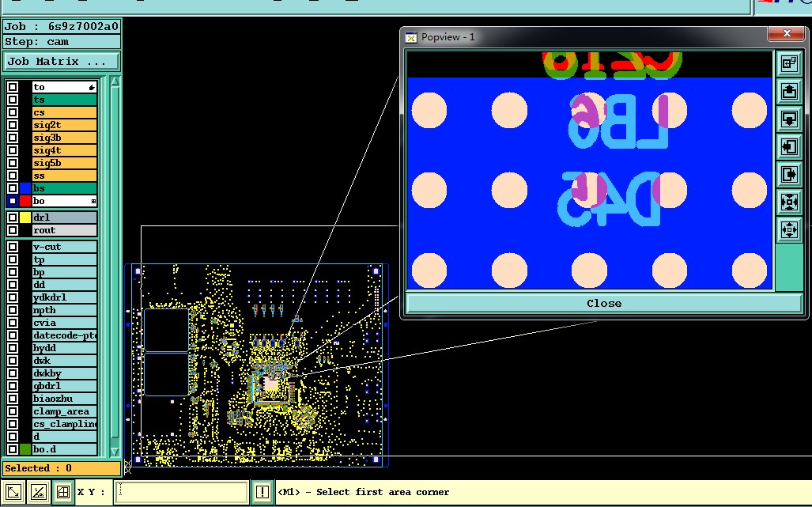
Task: Select the sig3b layer name
Action: pyautogui.click(x=64, y=138)
